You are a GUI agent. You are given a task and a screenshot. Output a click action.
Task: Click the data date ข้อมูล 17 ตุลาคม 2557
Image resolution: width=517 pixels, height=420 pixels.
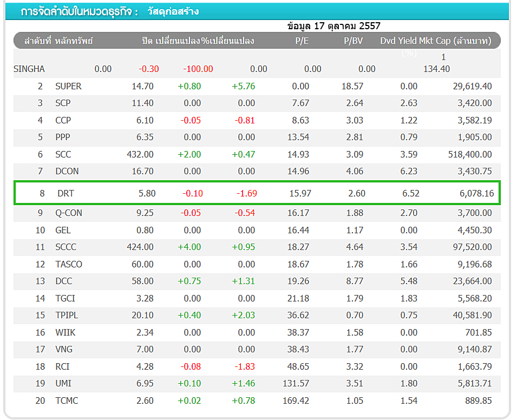333,26
